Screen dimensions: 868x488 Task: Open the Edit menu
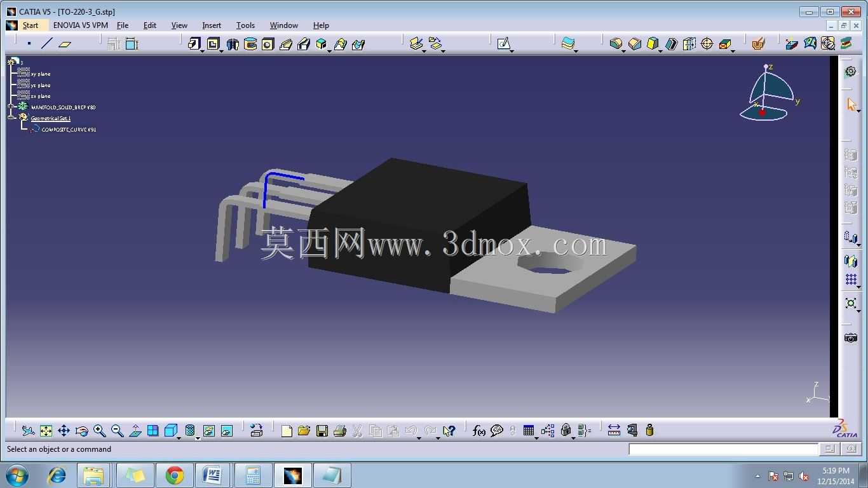coord(150,25)
